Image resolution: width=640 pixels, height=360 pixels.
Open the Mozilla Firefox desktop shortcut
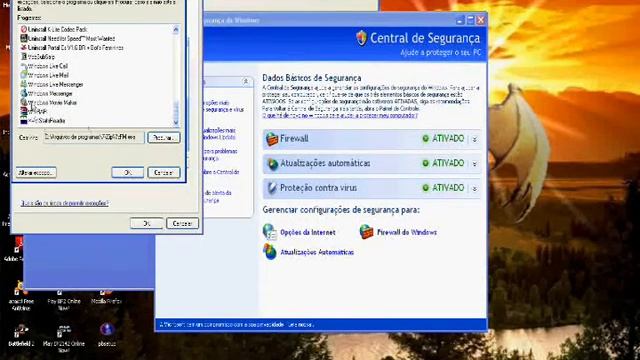(106, 297)
